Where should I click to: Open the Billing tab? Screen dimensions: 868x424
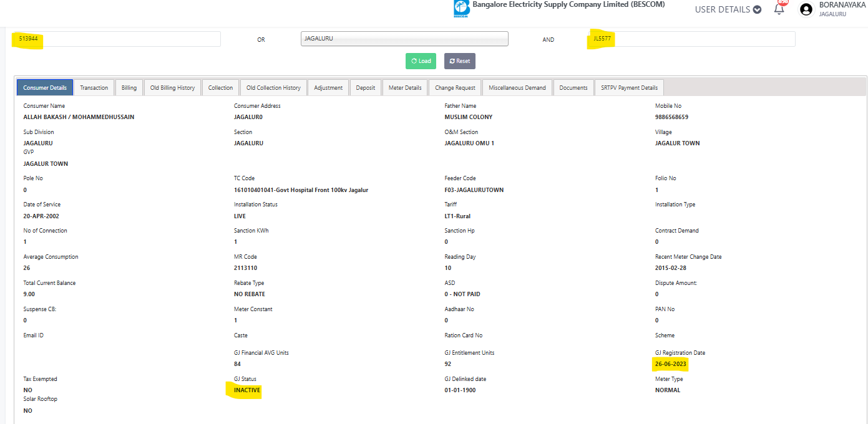(129, 88)
